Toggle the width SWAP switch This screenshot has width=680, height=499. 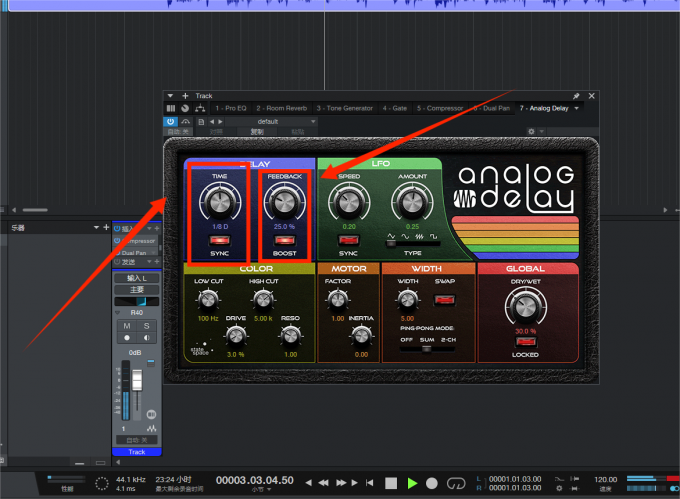point(445,300)
